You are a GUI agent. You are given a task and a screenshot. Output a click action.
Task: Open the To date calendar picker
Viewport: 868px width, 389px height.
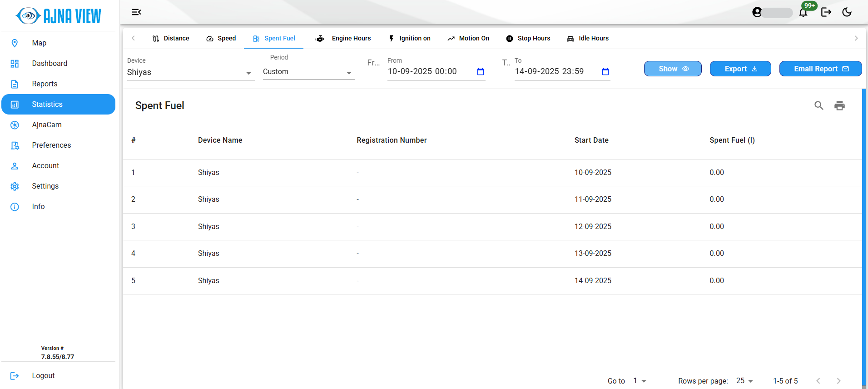coord(605,72)
